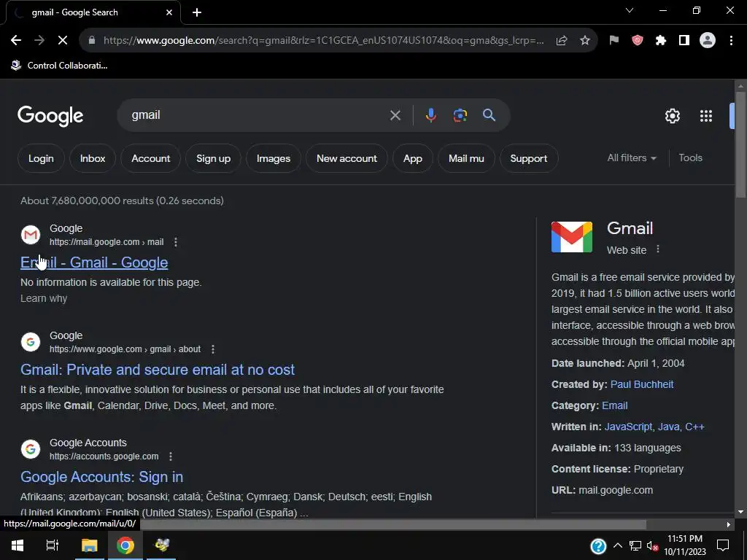Select the Support filter chip
The height and width of the screenshot is (560, 747).
(x=529, y=158)
